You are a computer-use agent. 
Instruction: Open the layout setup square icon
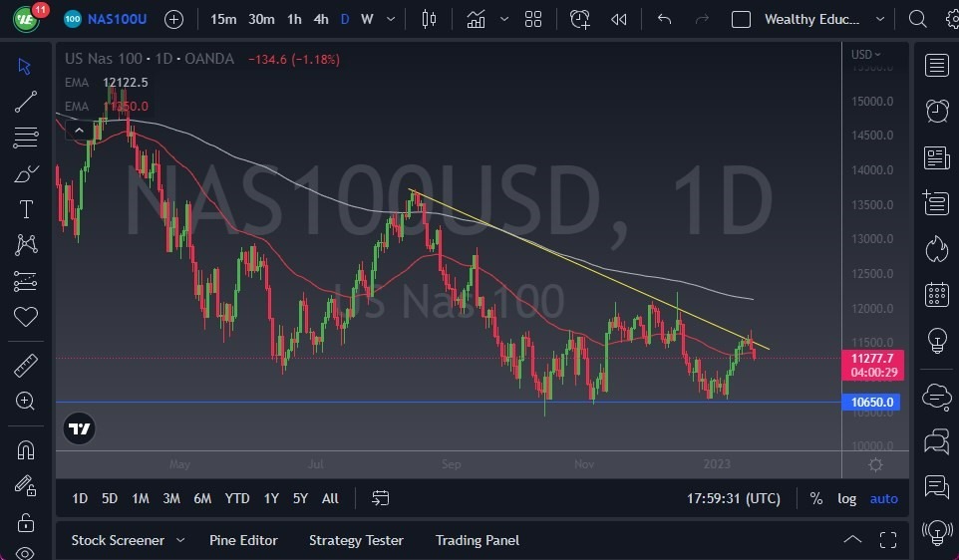(741, 20)
